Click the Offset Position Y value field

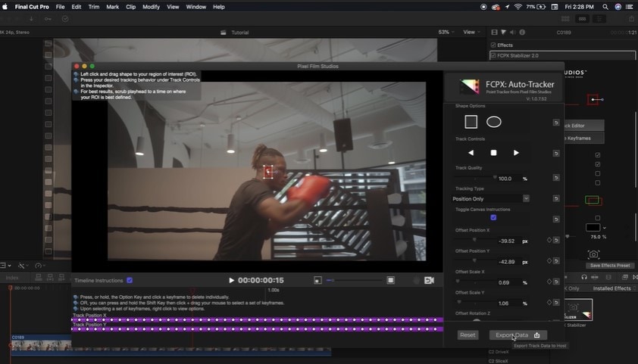point(507,262)
